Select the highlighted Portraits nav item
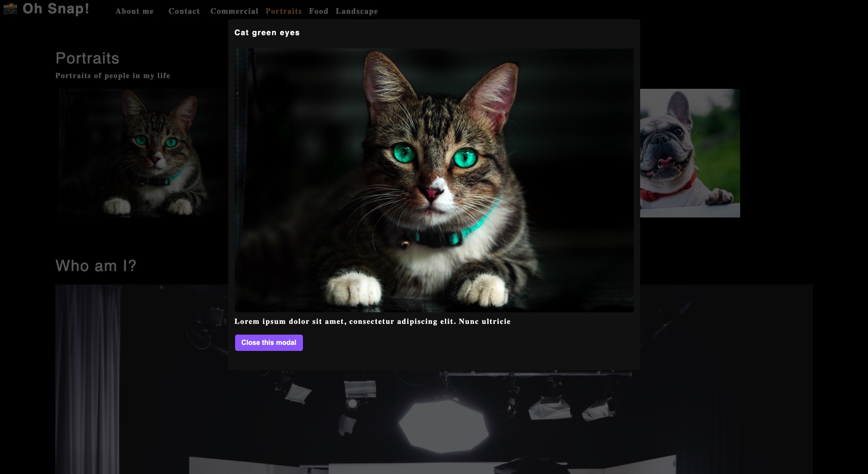 [x=284, y=12]
